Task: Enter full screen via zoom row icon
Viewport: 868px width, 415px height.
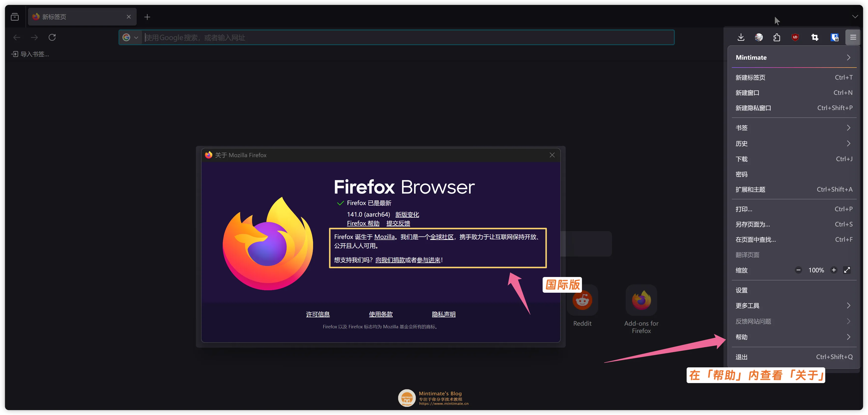Action: click(847, 270)
